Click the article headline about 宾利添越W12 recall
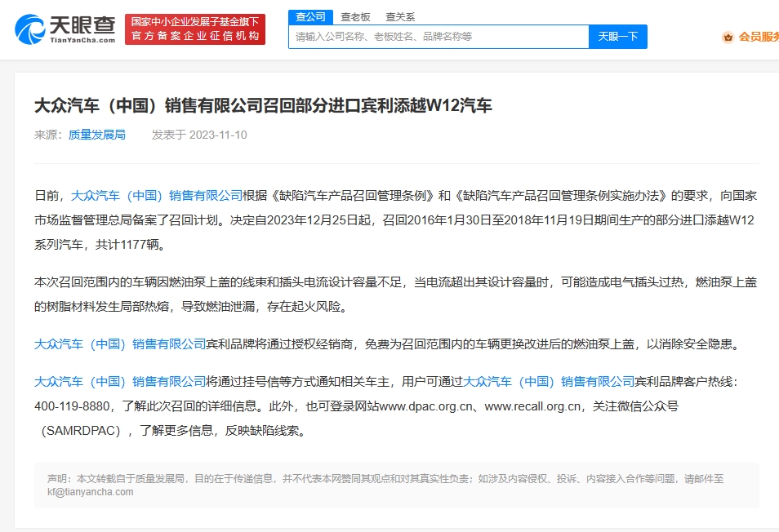779x532 pixels. [263, 106]
